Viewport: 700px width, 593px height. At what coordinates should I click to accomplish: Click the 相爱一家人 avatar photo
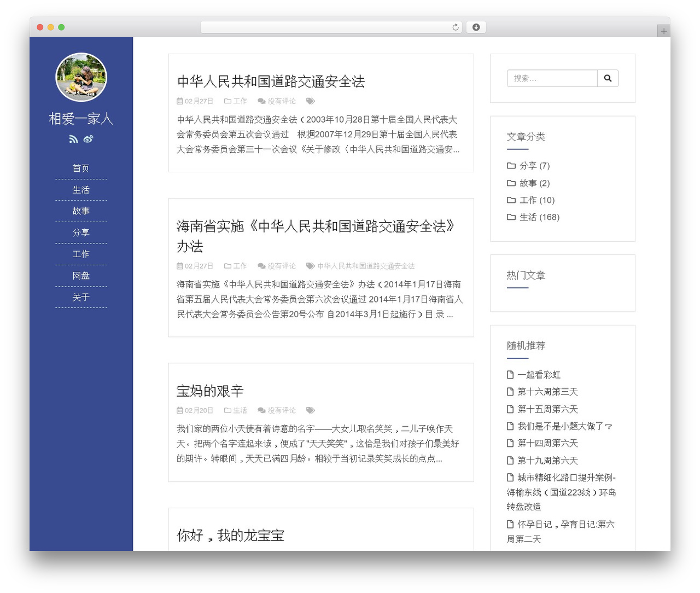point(81,77)
